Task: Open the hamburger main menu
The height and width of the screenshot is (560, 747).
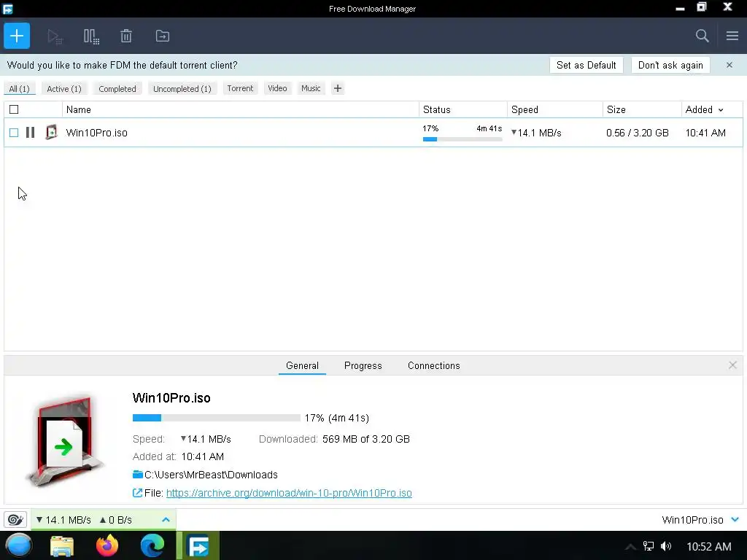Action: [732, 36]
